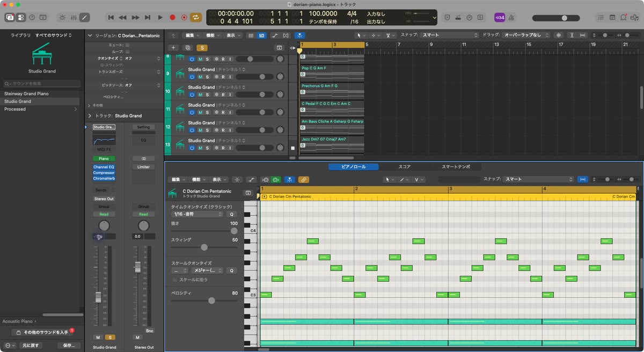
Task: Open すべてのサウンド popup in Library
Action: (x=53, y=35)
